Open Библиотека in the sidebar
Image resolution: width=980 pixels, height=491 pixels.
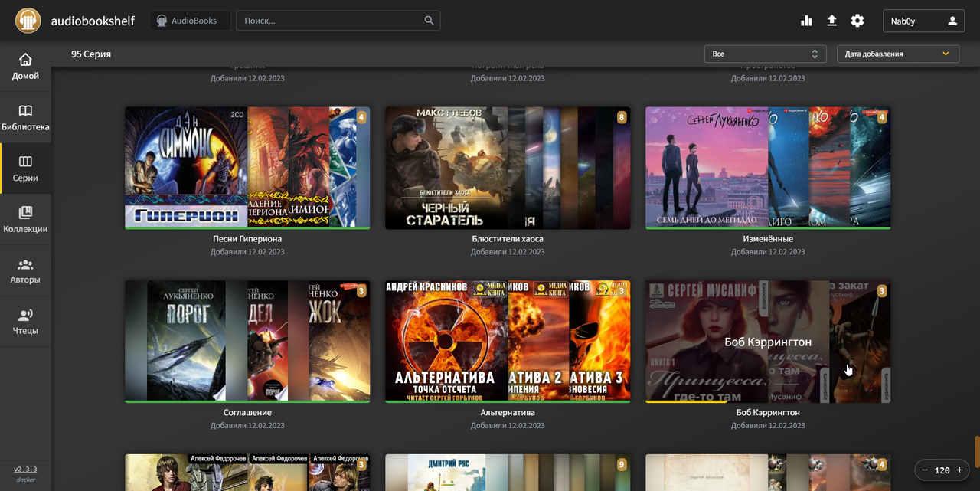pyautogui.click(x=25, y=118)
